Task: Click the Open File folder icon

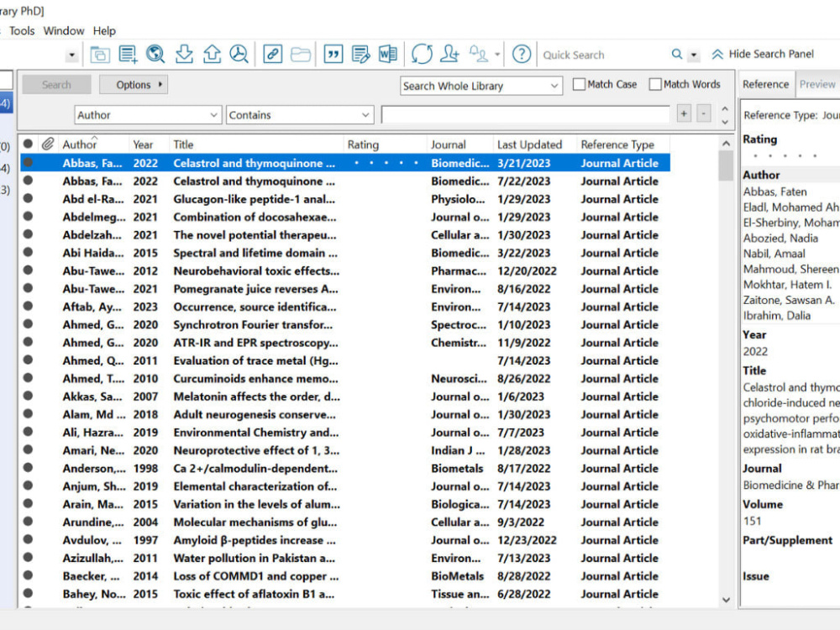Action: pos(301,54)
